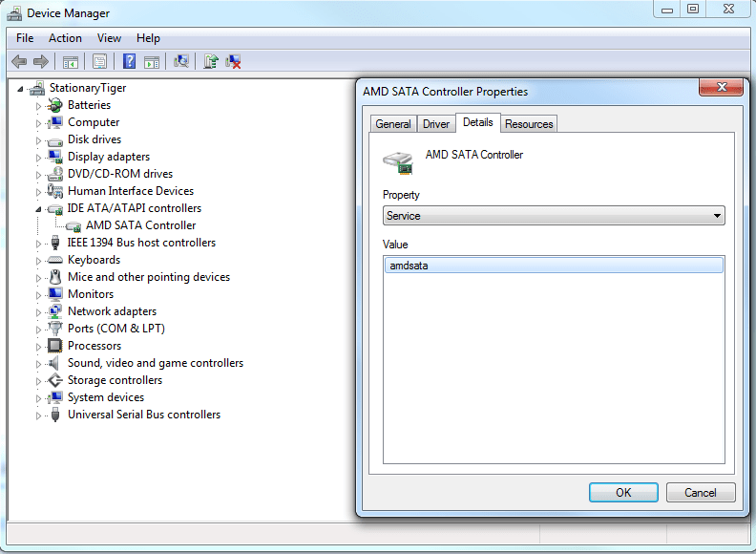Click Update Driver Software toolbar icon

211,61
